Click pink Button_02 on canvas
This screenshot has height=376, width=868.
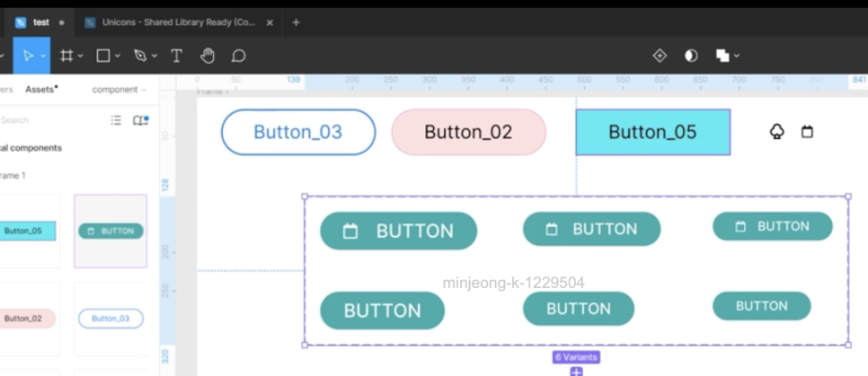[x=469, y=132]
